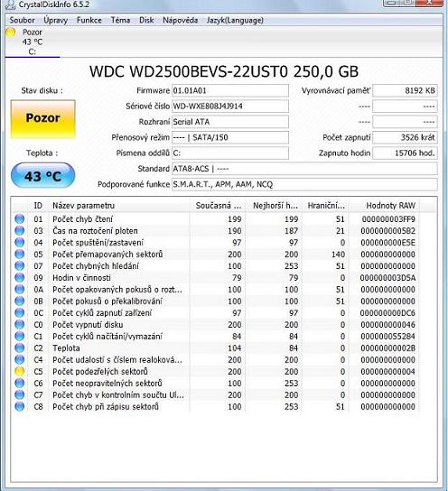
Task: Click the drive title WDC WD2500BEVS-22UST0 250,0 GB
Action: click(224, 71)
